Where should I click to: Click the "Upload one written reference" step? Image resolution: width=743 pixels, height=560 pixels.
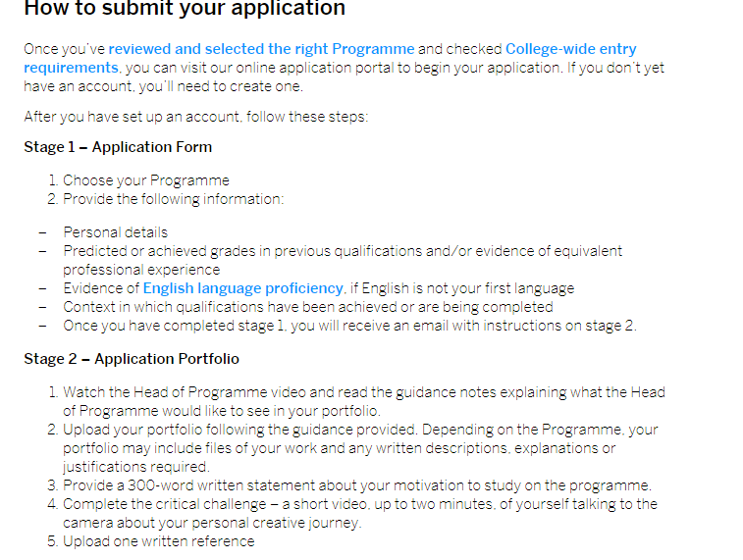tap(158, 541)
